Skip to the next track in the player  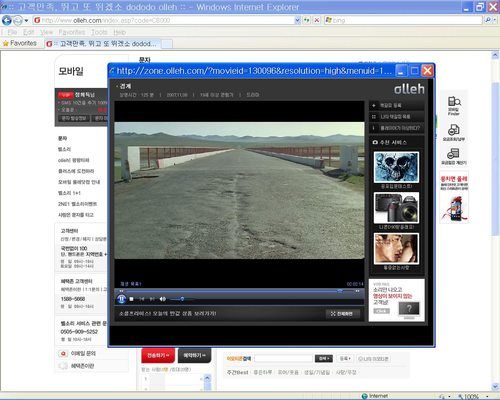tap(152, 299)
